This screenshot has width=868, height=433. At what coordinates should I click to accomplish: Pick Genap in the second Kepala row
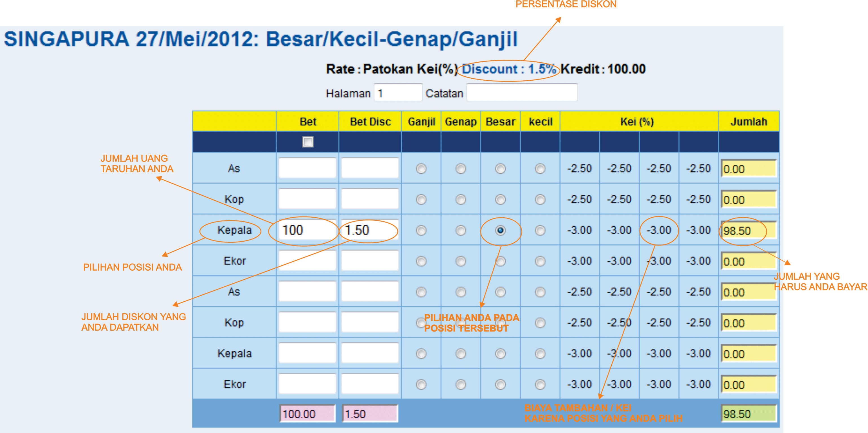click(461, 354)
